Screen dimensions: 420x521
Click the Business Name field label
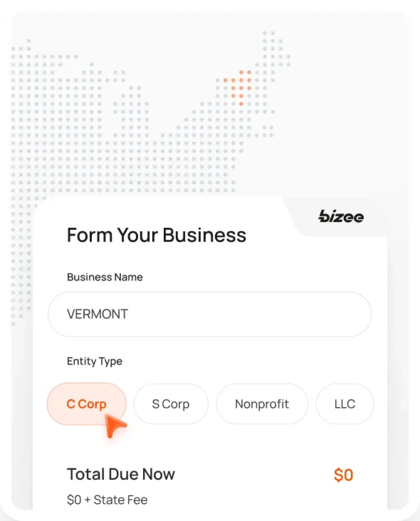(x=105, y=277)
